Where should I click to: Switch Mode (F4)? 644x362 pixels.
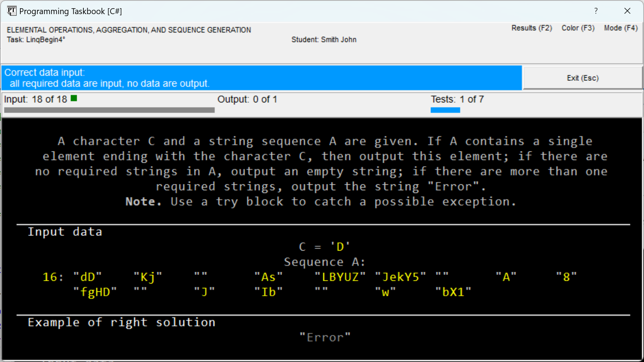pyautogui.click(x=620, y=28)
